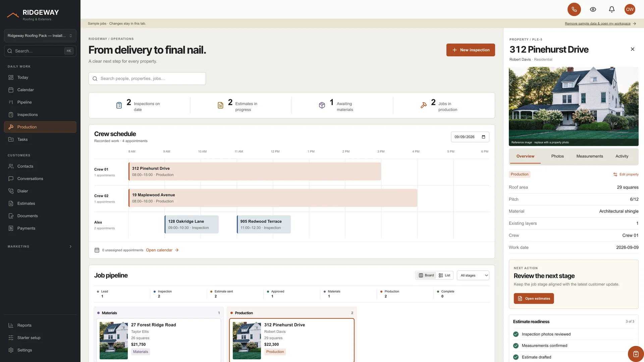Open Reports in sidebar
The height and width of the screenshot is (362, 644).
click(40, 325)
